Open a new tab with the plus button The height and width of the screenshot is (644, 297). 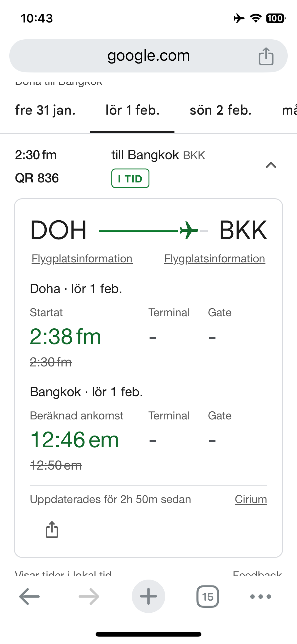click(x=148, y=596)
